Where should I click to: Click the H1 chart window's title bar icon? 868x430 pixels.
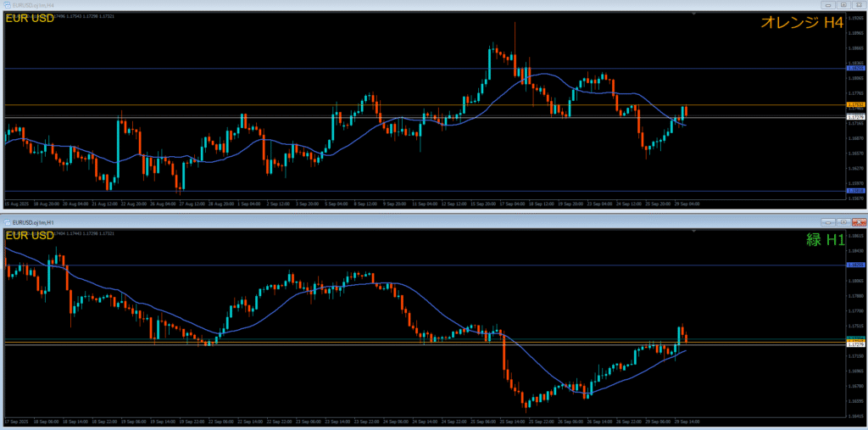click(x=6, y=221)
